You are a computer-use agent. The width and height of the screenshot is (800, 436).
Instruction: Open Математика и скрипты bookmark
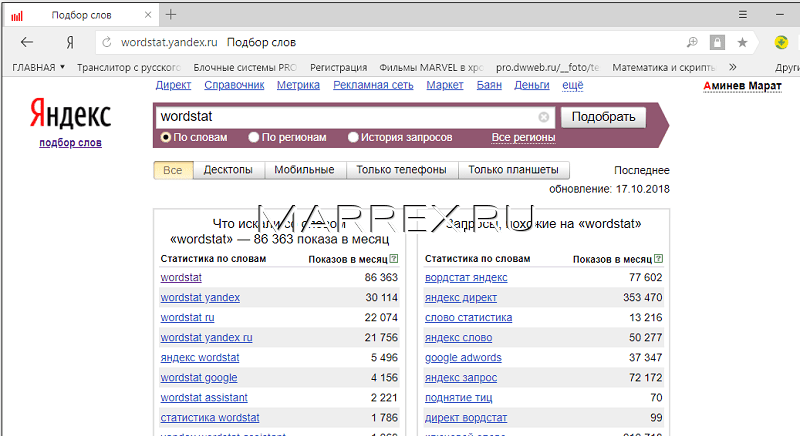point(664,67)
